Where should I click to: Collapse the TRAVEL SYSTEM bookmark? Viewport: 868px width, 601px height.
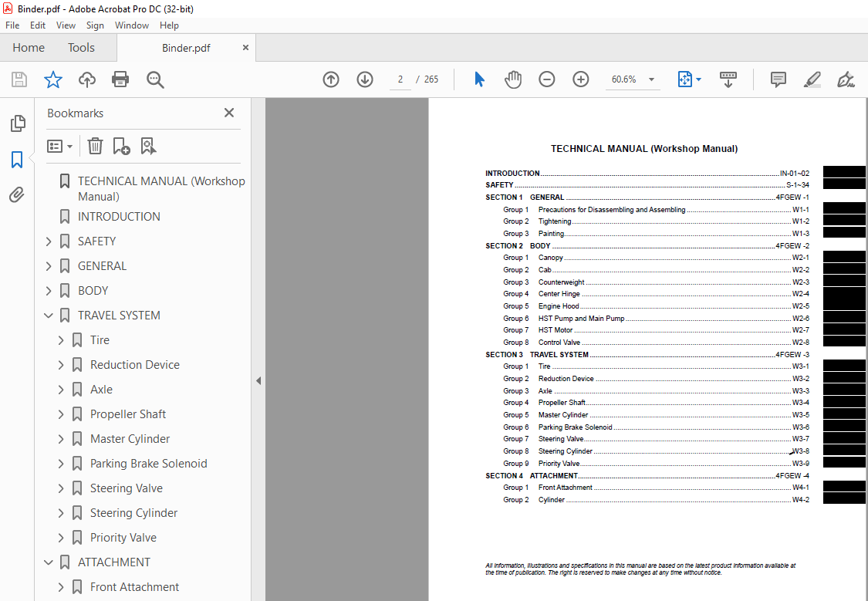(49, 316)
